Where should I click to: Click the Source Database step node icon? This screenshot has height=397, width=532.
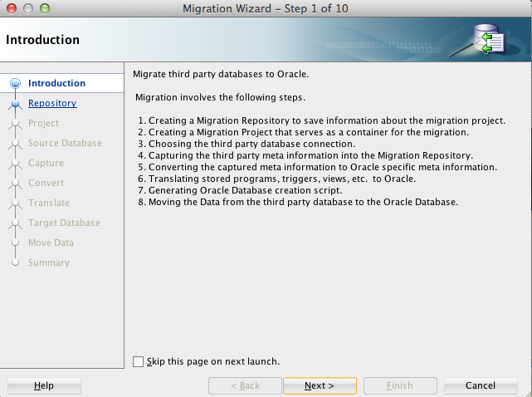coord(15,144)
